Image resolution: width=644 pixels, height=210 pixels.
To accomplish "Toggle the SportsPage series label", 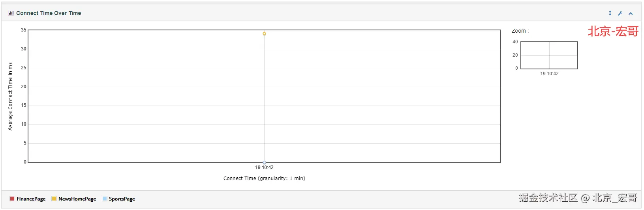I will [x=122, y=199].
